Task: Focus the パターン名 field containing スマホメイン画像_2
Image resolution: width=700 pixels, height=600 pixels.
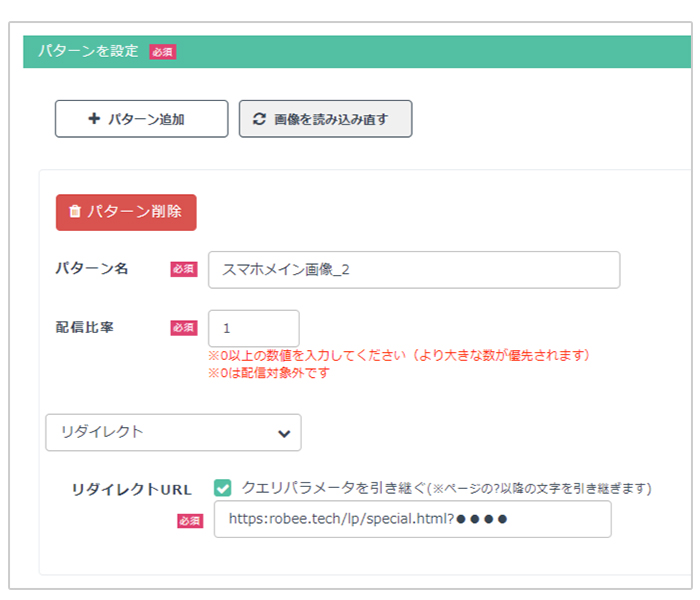Action: [414, 270]
